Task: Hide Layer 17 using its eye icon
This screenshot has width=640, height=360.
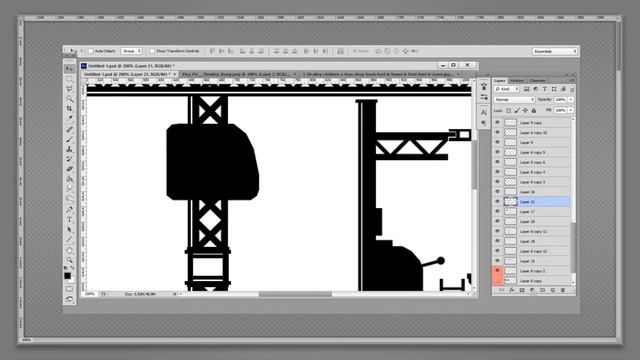Action: click(497, 211)
